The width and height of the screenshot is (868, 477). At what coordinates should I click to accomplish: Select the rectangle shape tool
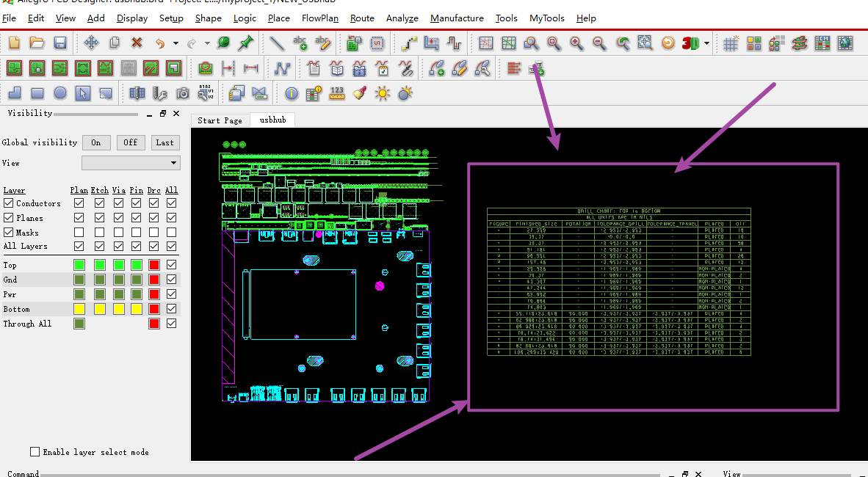[x=37, y=93]
